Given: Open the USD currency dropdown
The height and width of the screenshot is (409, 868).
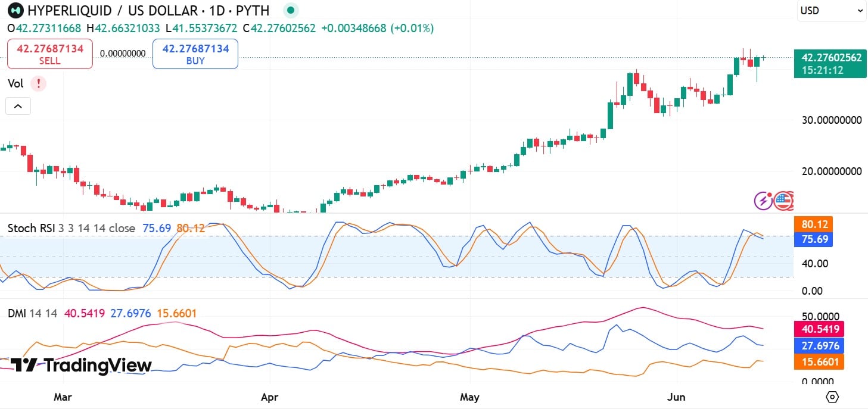Looking at the screenshot, I should point(832,11).
